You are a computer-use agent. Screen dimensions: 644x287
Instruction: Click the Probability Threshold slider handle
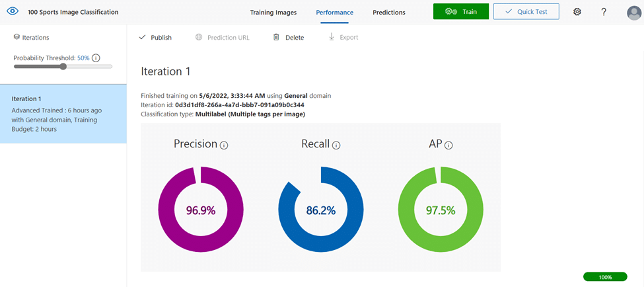pyautogui.click(x=63, y=67)
